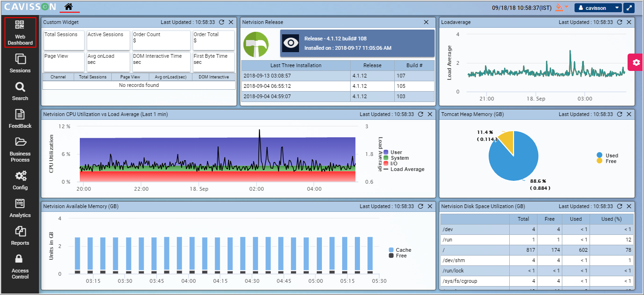Select the DOM Interactive Time tile
The height and width of the screenshot is (295, 644).
[x=161, y=62]
